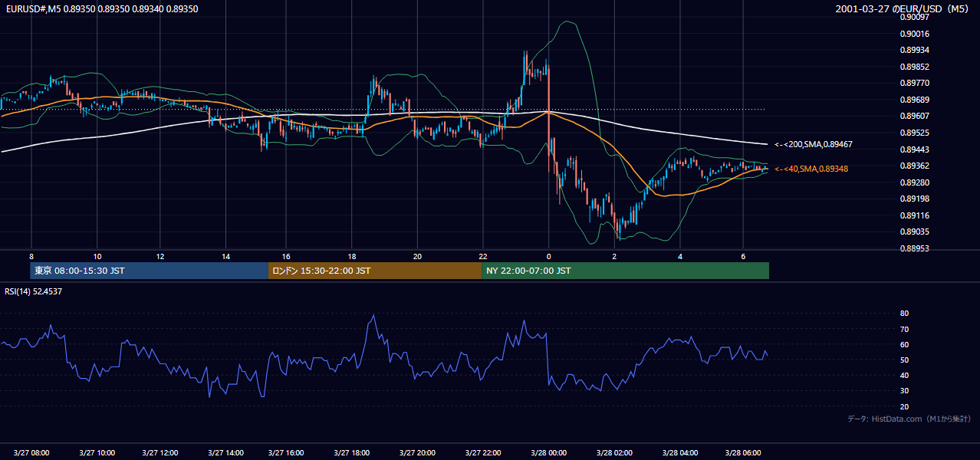
Task: Click the '3/27 20:00' bottom time label
Action: point(417,453)
